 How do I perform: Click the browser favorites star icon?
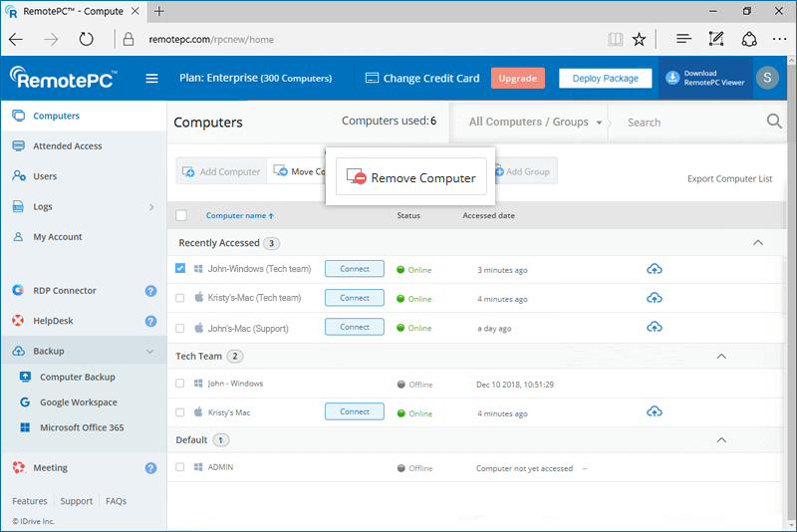(x=639, y=40)
